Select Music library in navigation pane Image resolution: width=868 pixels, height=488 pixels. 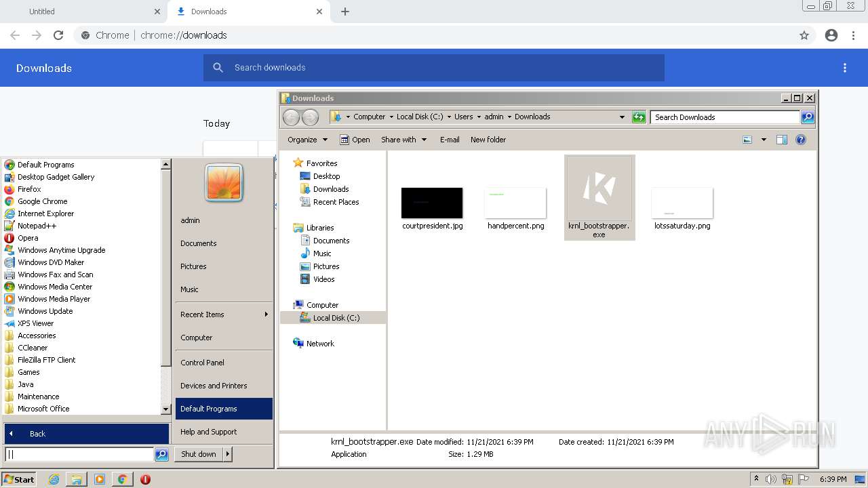tap(322, 253)
